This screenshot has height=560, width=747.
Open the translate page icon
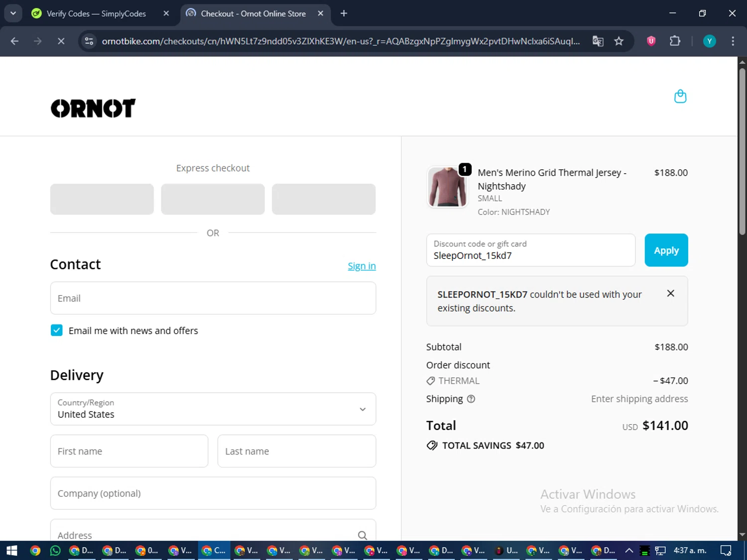coord(598,41)
